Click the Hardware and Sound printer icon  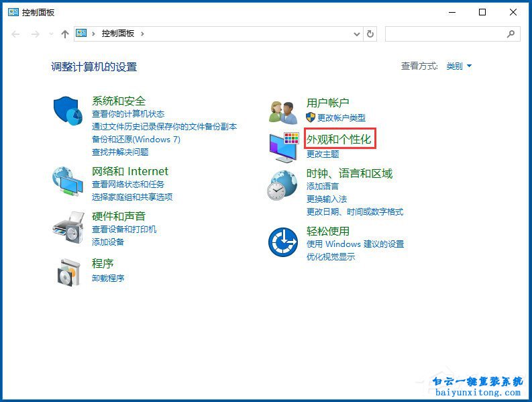[x=68, y=227]
